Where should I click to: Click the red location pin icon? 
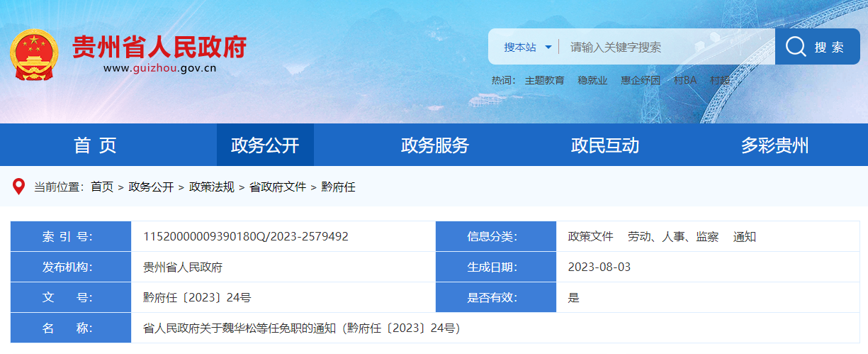pyautogui.click(x=19, y=187)
